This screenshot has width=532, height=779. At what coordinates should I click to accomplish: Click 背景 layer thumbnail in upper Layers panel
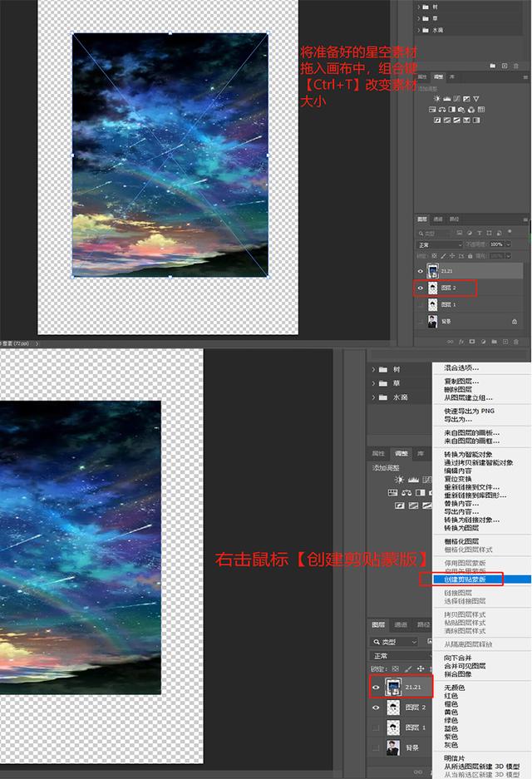[x=432, y=322]
